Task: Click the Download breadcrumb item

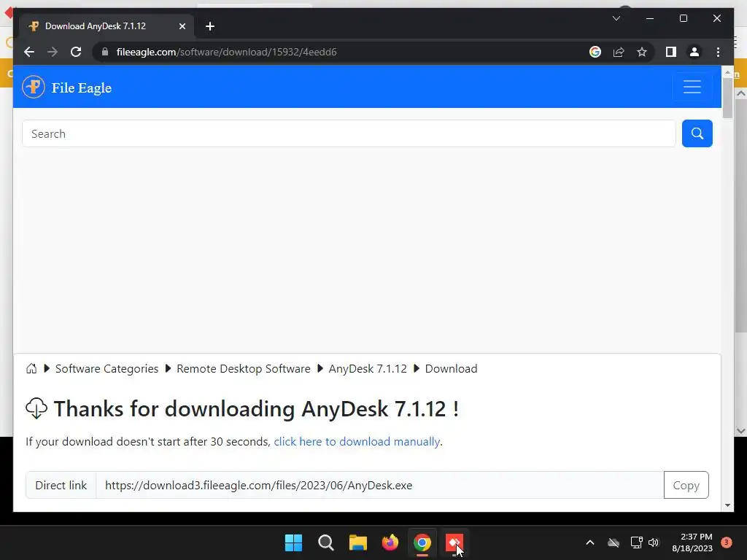Action: coord(451,368)
